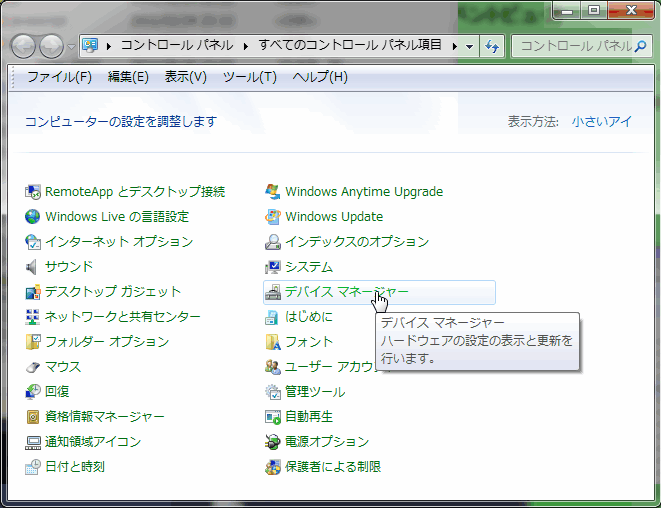The image size is (661, 508).
Task: Click the サウンド speaker icon
Action: pos(33,267)
